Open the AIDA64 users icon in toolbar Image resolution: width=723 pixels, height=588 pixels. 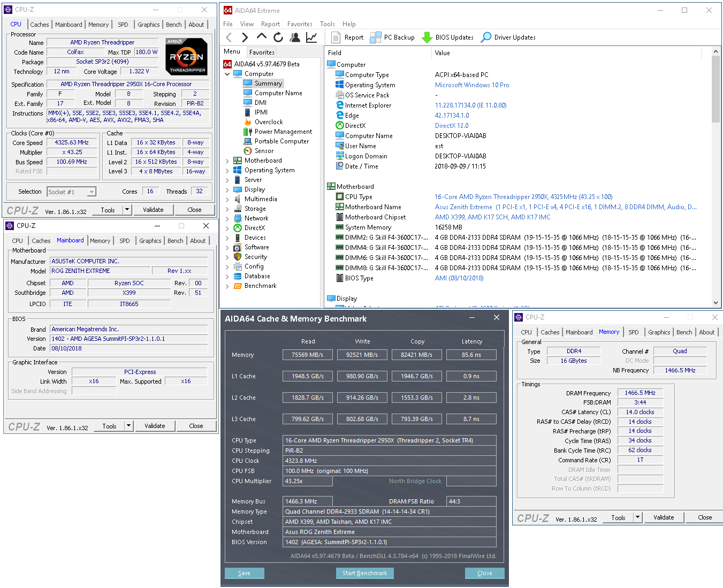point(294,37)
